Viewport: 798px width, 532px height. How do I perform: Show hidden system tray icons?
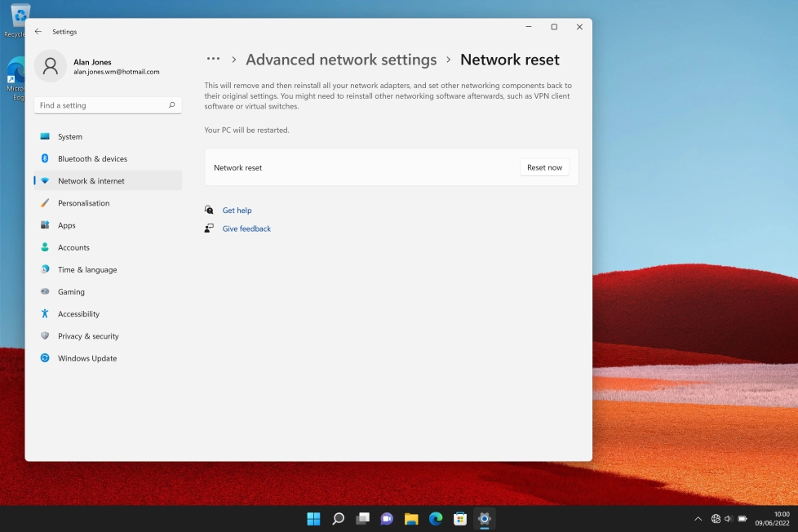pos(698,519)
